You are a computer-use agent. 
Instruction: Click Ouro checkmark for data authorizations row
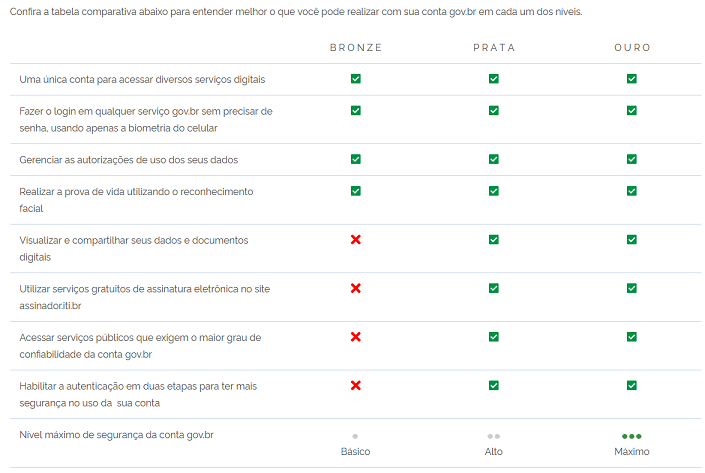click(632, 159)
